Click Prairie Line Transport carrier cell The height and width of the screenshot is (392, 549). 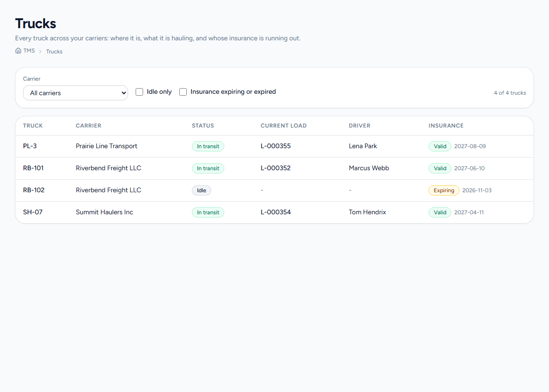[107, 146]
